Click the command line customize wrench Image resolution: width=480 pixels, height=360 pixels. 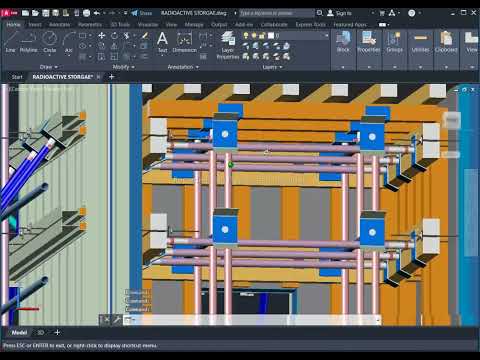pyautogui.click(x=117, y=320)
